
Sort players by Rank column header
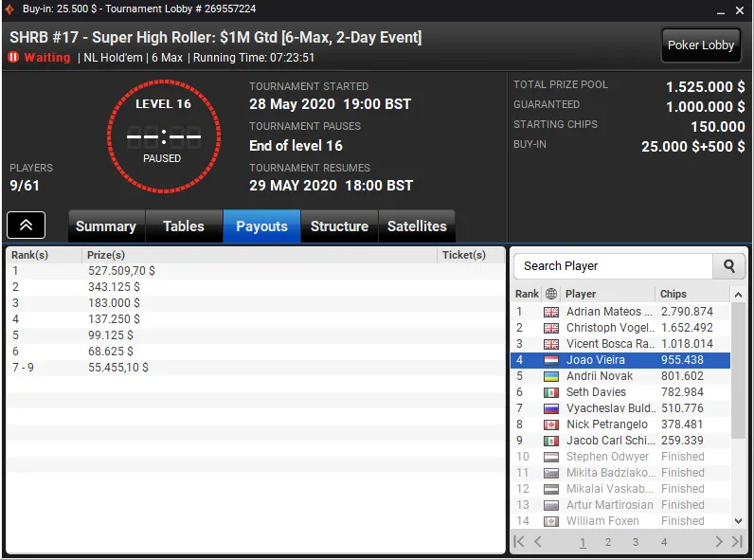point(527,294)
